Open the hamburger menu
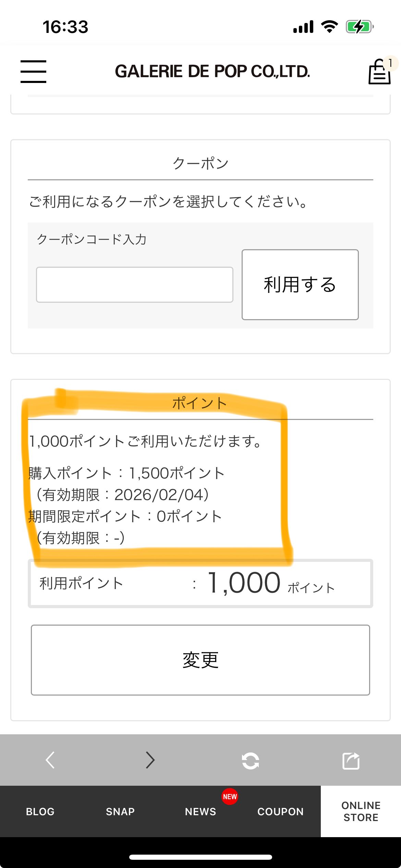Screen dimensions: 401x868 point(33,71)
